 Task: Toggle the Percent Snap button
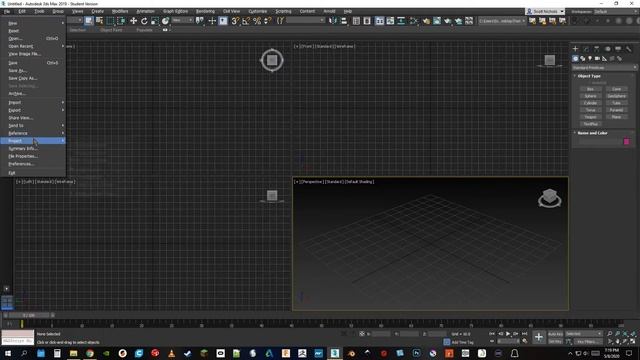[257, 21]
